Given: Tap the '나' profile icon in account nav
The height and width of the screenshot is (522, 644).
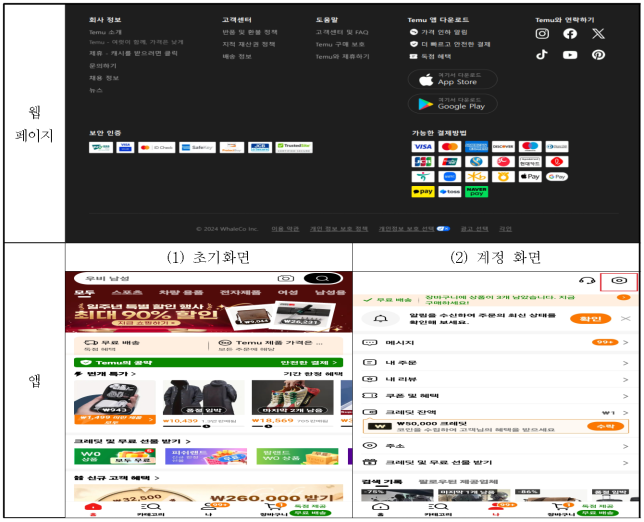Looking at the screenshot, I should tap(496, 509).
